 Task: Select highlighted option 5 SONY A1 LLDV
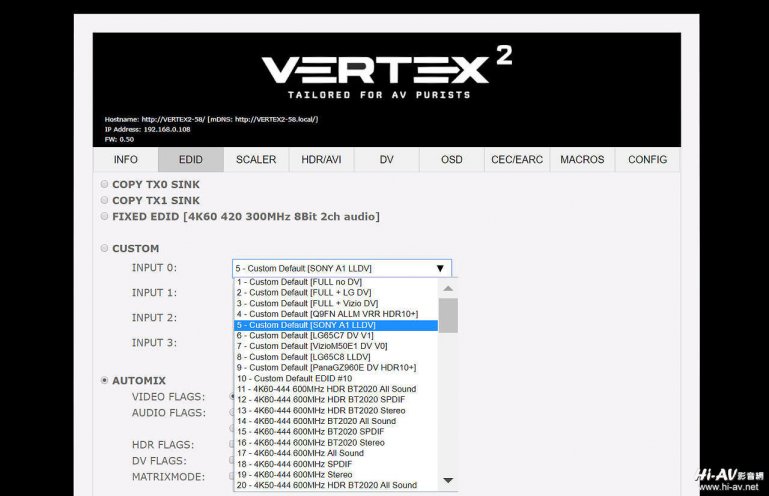tap(336, 325)
